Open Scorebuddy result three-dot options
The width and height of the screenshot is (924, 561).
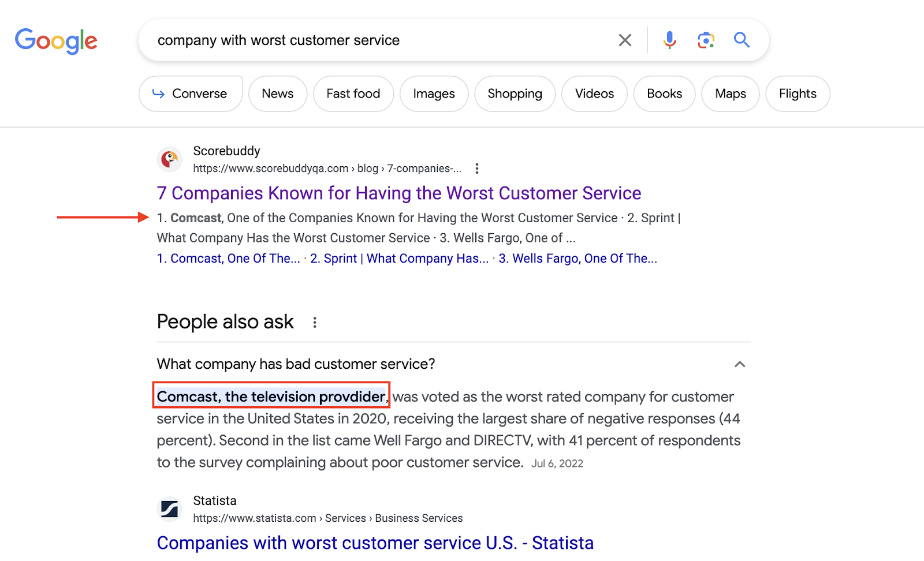tap(477, 169)
